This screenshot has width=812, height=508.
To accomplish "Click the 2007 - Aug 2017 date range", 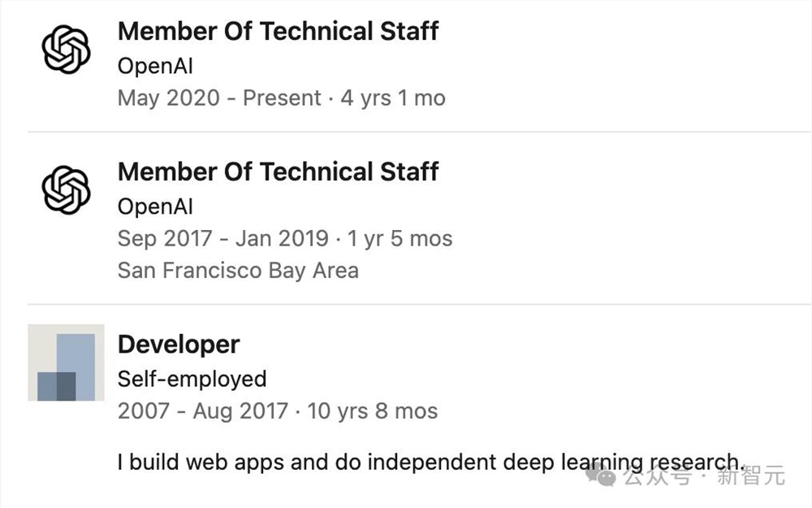I will pyautogui.click(x=203, y=411).
